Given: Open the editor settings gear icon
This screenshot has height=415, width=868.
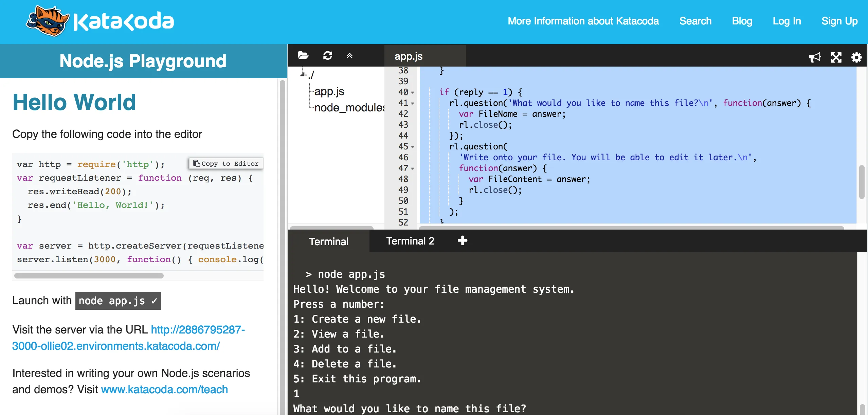Looking at the screenshot, I should tap(856, 57).
